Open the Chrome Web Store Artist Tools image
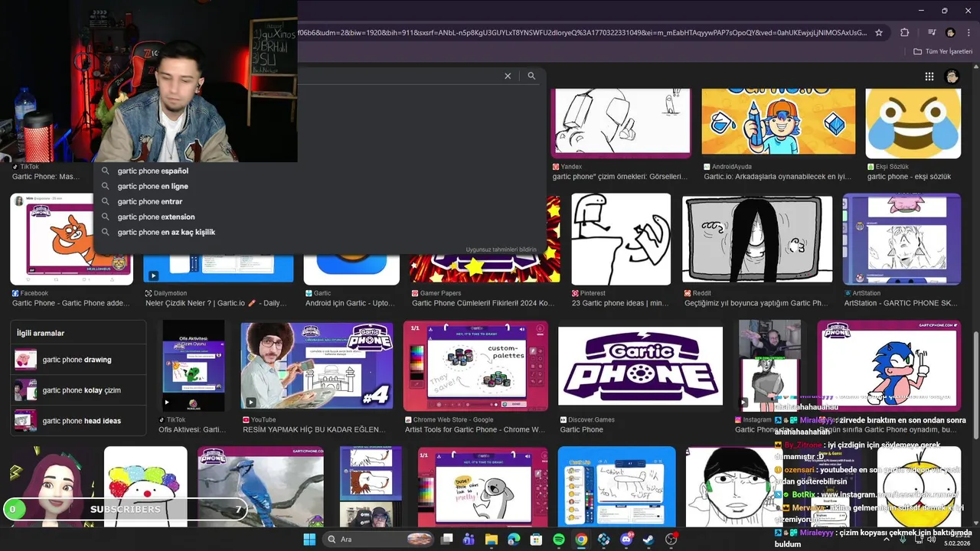 pyautogui.click(x=475, y=366)
